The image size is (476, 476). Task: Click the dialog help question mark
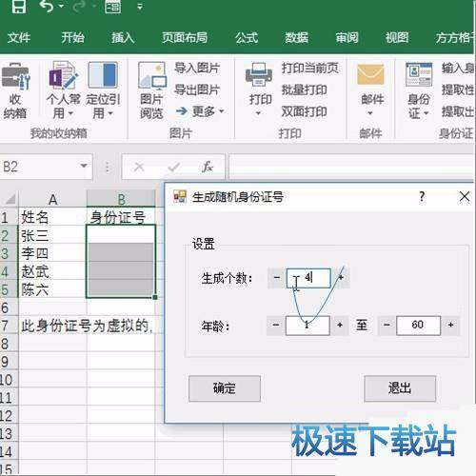[x=422, y=196]
